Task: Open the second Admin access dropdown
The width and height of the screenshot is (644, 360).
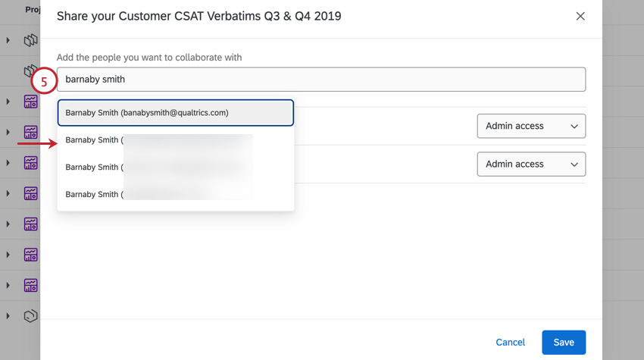Action: (x=531, y=164)
